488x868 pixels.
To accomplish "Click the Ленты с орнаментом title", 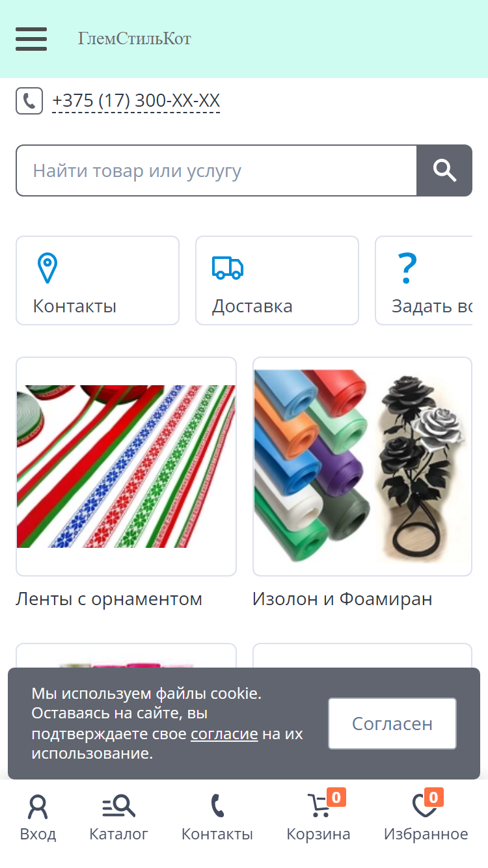I will 109,599.
